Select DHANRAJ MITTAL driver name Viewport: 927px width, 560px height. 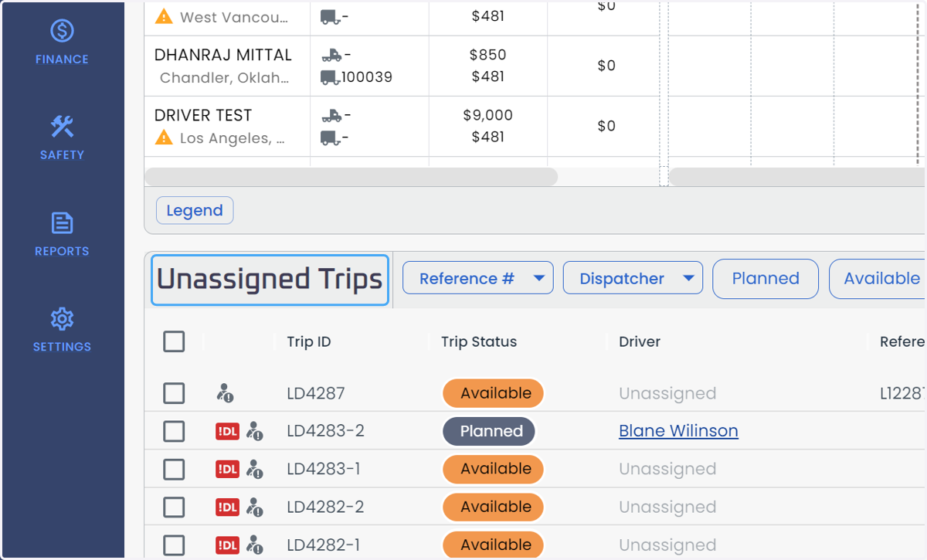pos(223,55)
